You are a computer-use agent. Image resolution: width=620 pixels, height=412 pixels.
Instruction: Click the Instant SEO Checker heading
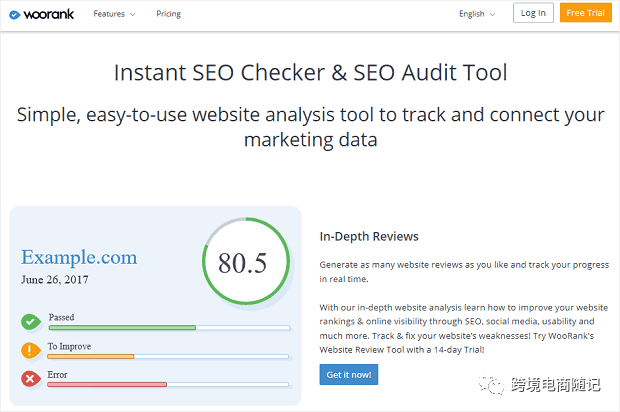click(310, 73)
